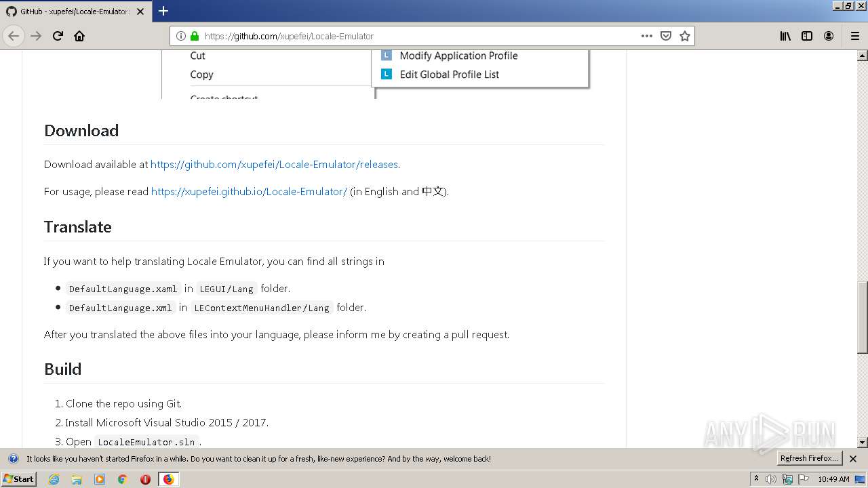The width and height of the screenshot is (868, 488).
Task: Click LEContextMenuHandler/Lang code text
Action: click(262, 308)
